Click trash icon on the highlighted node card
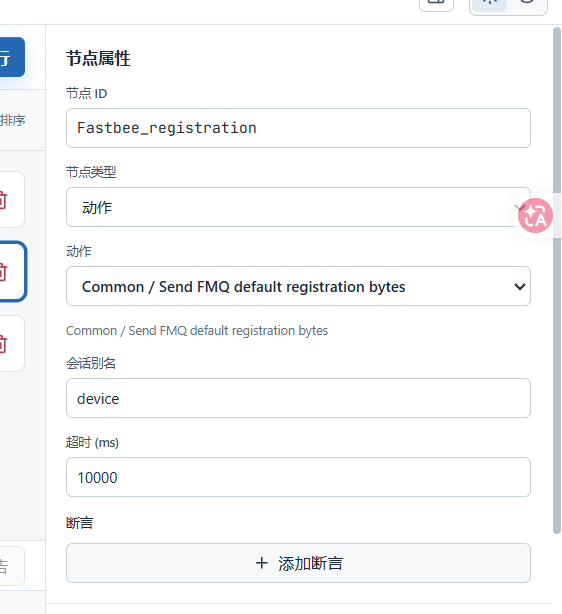Image resolution: width=562 pixels, height=614 pixels. pyautogui.click(x=3, y=272)
